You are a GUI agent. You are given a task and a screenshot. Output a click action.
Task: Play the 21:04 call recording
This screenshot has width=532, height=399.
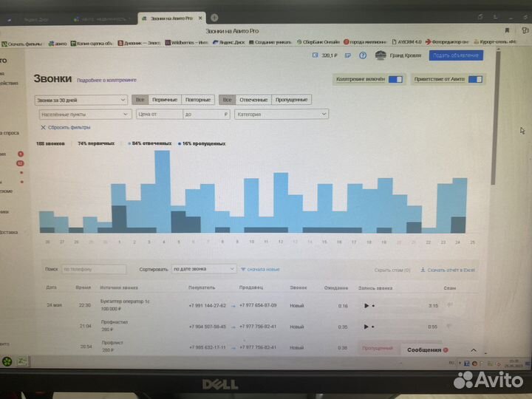click(x=366, y=326)
